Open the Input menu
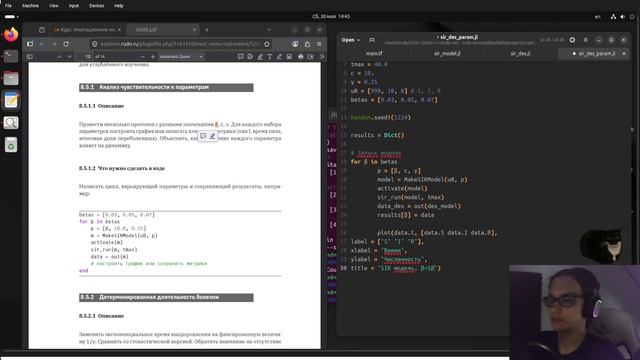 click(x=74, y=6)
